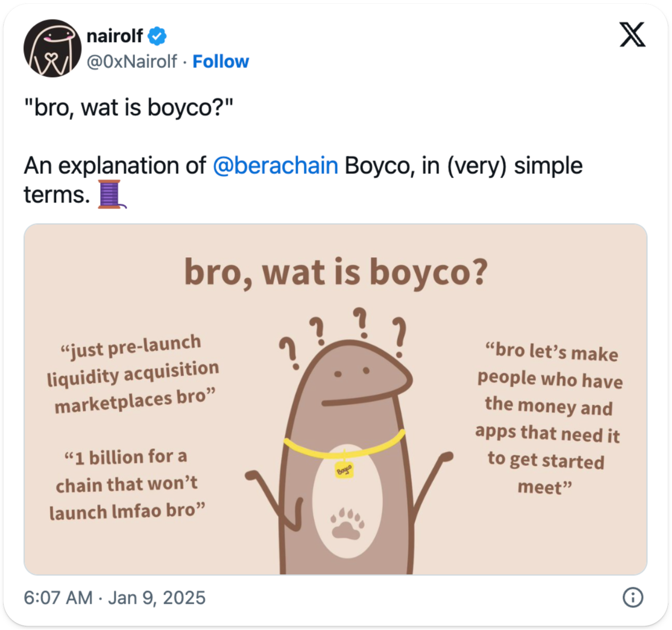The image size is (672, 630).
Task: Click the X logo icon
Action: point(633,35)
